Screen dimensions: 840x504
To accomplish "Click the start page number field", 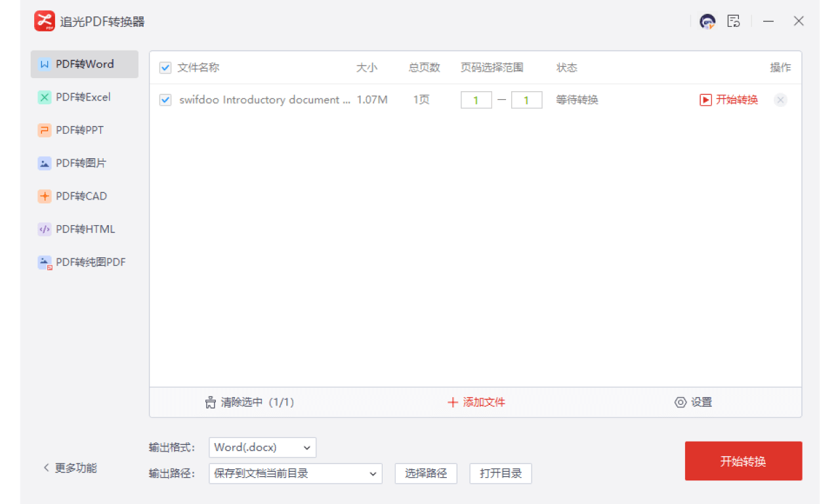I will [476, 100].
